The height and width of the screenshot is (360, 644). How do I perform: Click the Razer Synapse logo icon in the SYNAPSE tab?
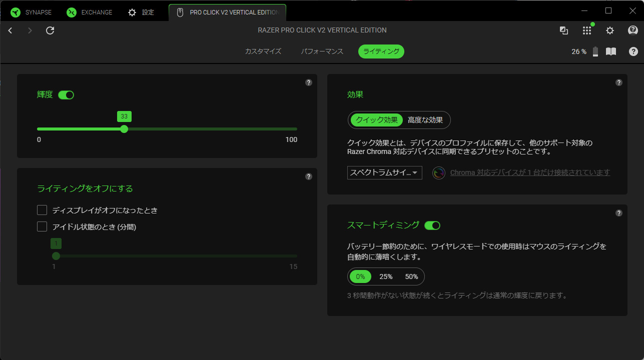[16, 12]
